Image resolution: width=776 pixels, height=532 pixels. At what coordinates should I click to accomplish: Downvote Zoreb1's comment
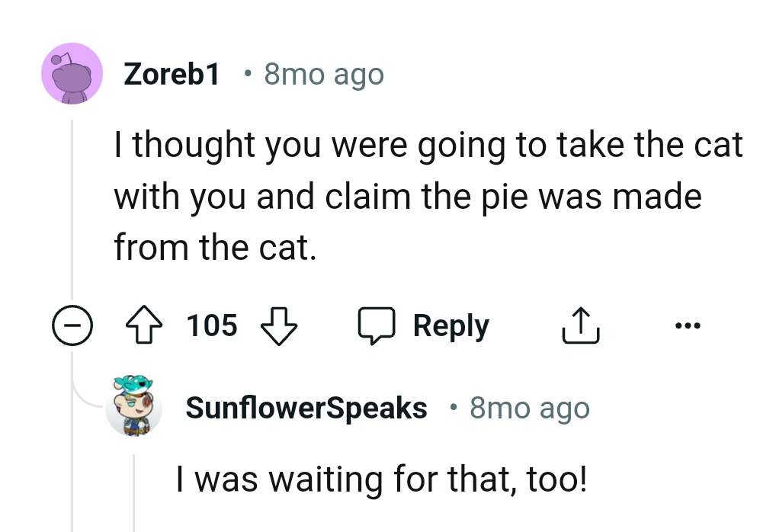279,326
